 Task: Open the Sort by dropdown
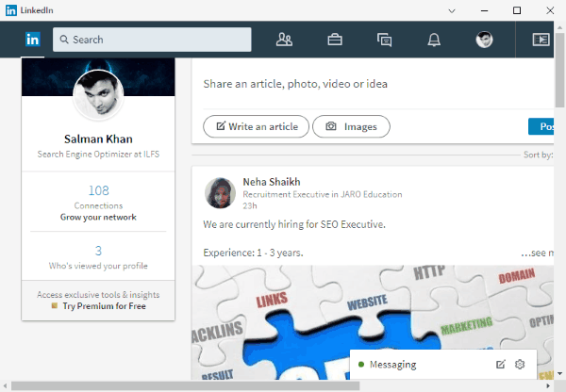(x=539, y=155)
